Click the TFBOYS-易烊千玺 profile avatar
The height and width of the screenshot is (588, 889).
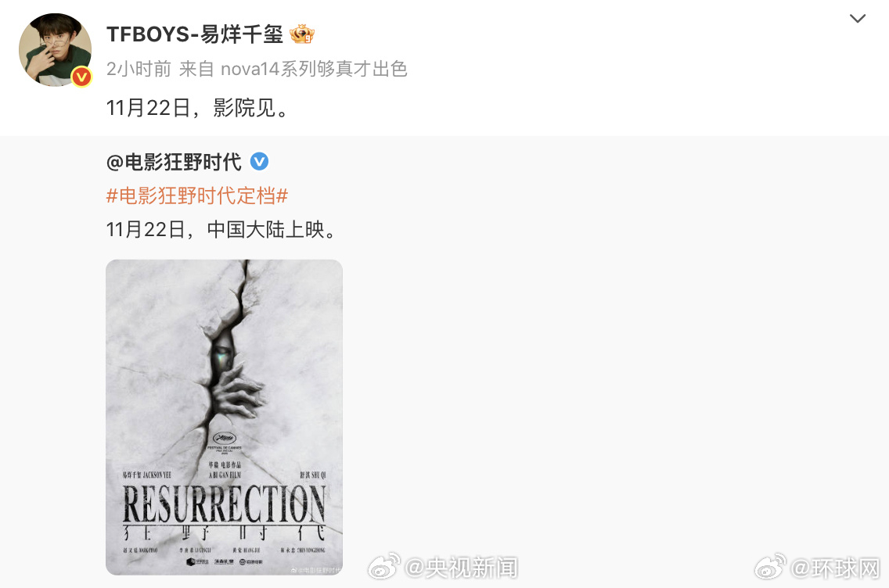point(55,50)
